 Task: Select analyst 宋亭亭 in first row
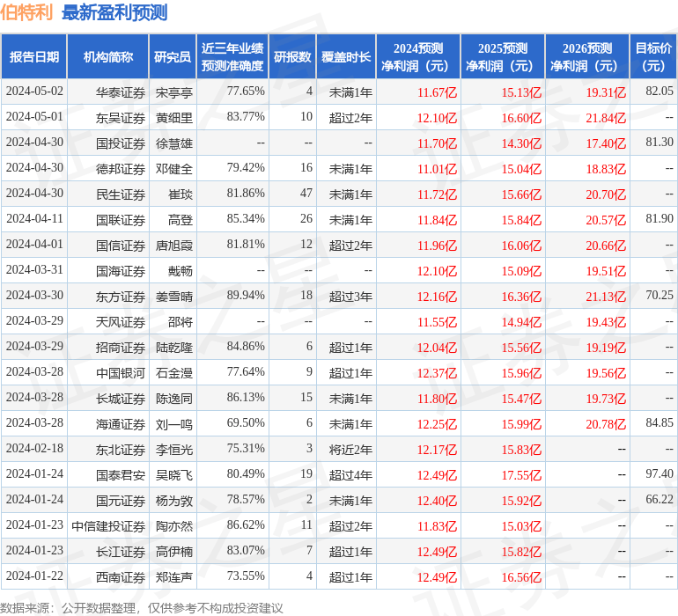[x=173, y=92]
